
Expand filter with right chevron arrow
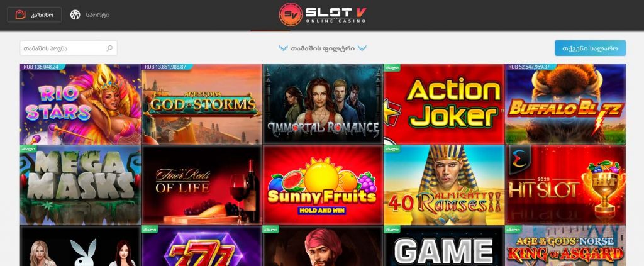click(362, 48)
